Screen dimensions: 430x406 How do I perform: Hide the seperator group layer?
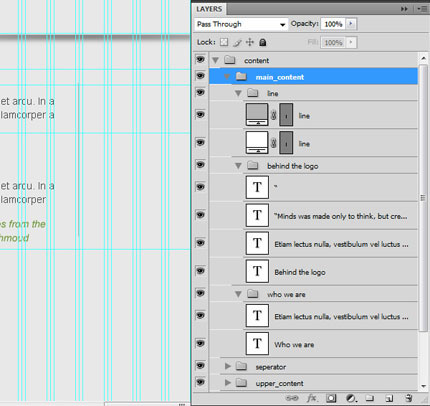tap(200, 366)
